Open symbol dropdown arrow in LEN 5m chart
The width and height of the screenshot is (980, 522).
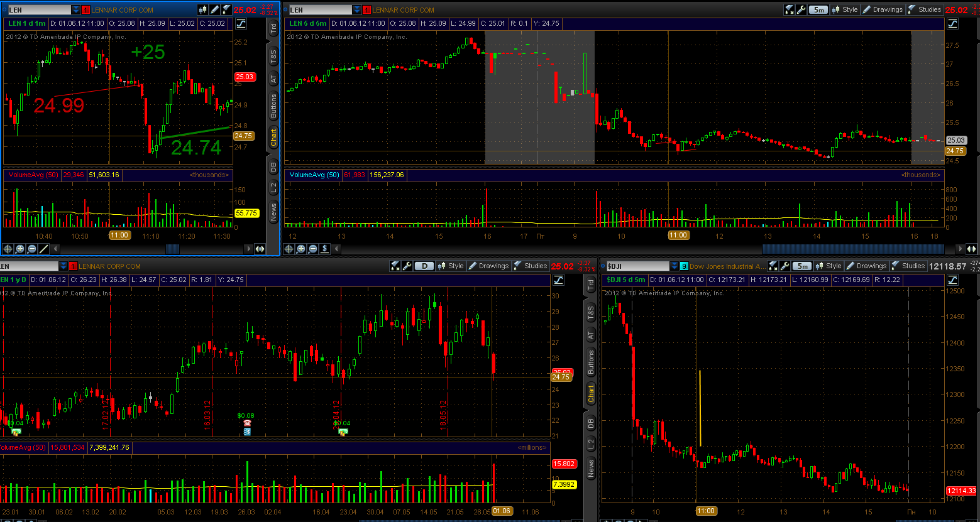pyautogui.click(x=357, y=9)
